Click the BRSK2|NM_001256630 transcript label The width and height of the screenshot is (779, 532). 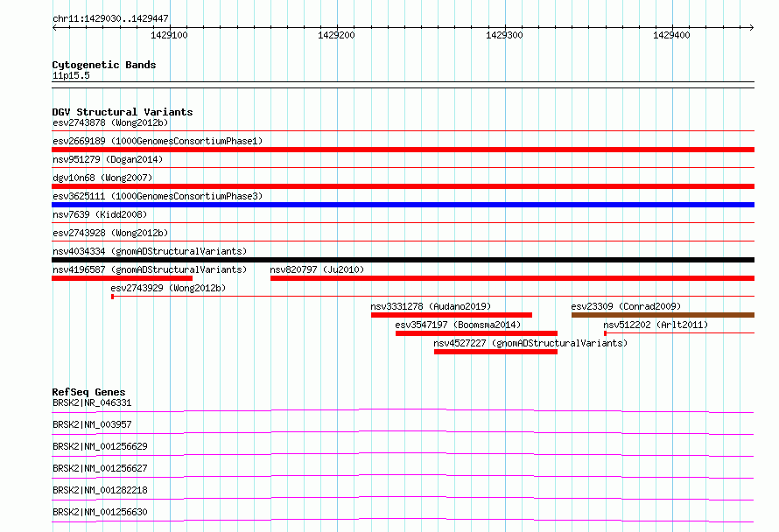100,512
